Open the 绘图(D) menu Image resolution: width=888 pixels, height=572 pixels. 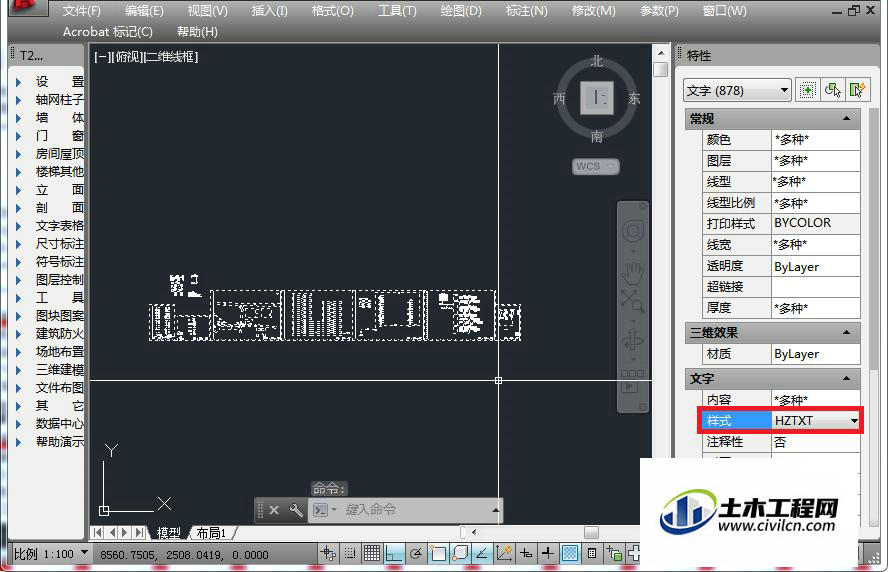(460, 11)
